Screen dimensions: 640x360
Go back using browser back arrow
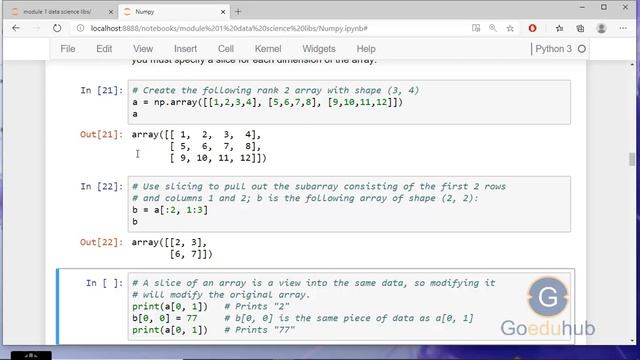pyautogui.click(x=16, y=28)
